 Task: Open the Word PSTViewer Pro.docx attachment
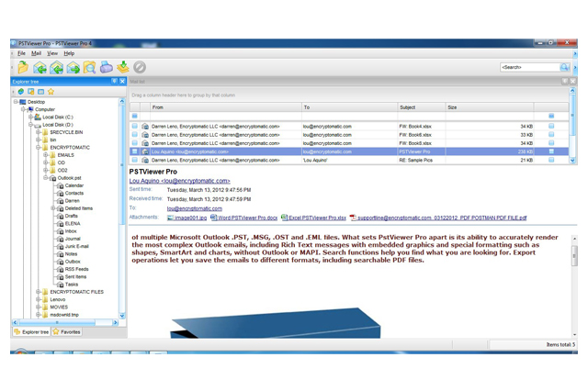pos(244,218)
